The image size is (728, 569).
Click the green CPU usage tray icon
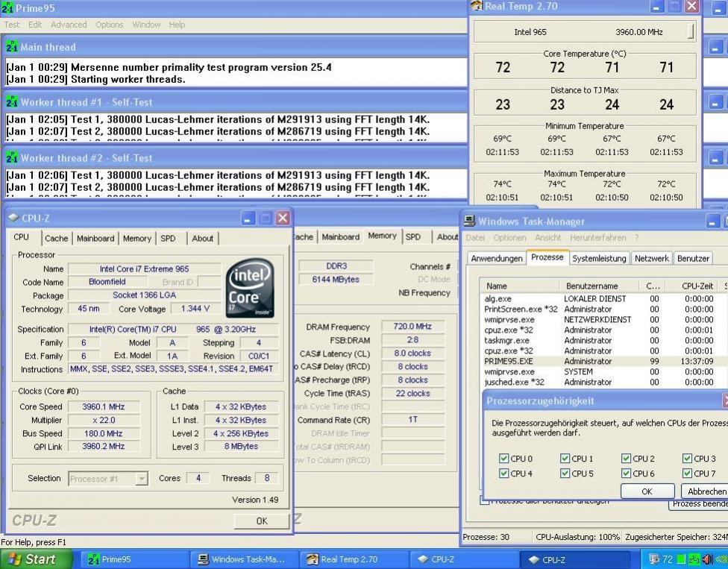(x=681, y=559)
